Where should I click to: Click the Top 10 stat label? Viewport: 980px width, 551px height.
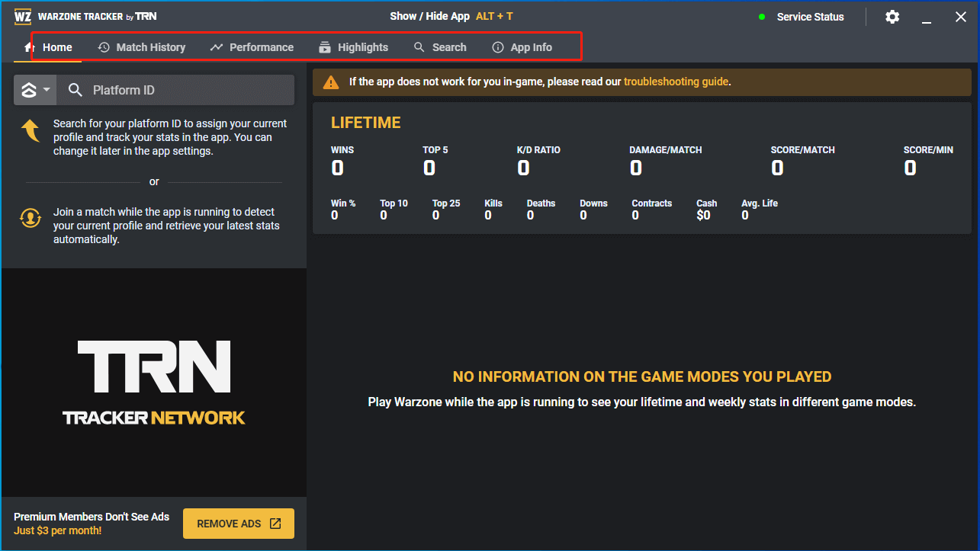pos(394,203)
